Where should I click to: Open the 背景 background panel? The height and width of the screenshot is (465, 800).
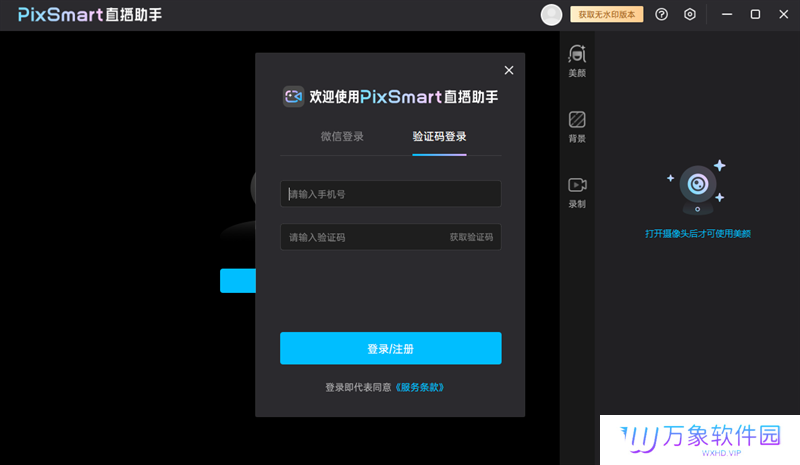tap(577, 127)
